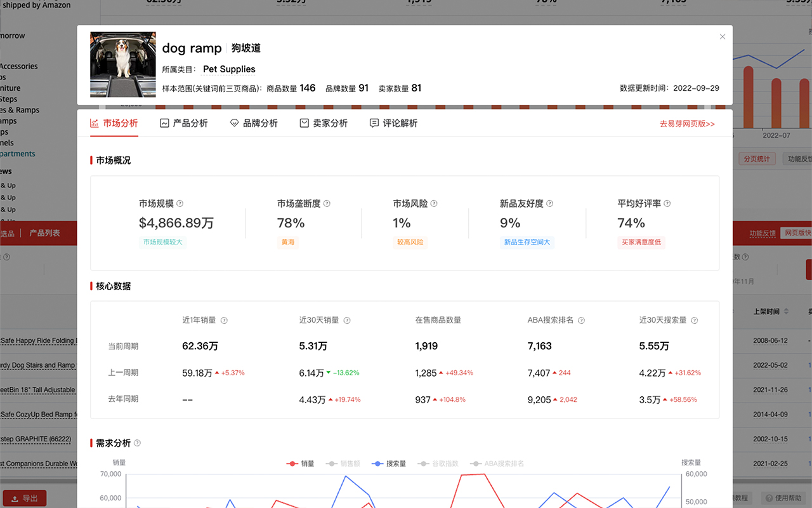Image resolution: width=812 pixels, height=508 pixels.
Task: Click the 近30天搜索量 question mark icon
Action: point(695,320)
